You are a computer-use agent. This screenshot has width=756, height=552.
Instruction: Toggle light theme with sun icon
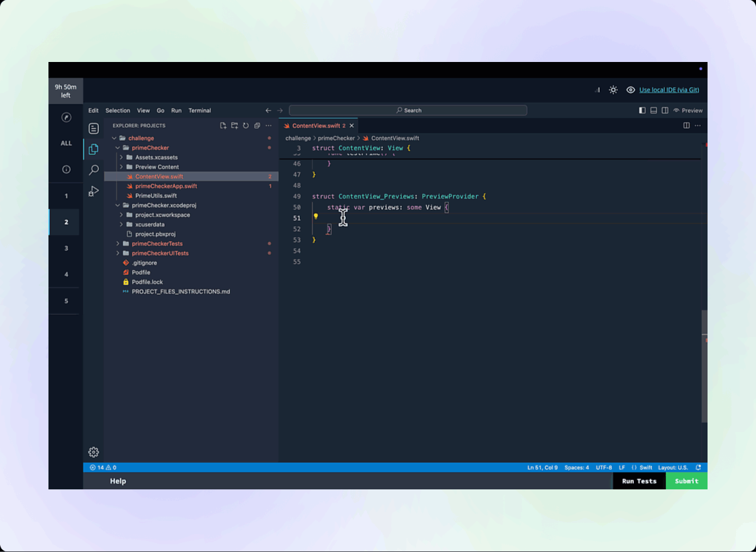tap(613, 90)
